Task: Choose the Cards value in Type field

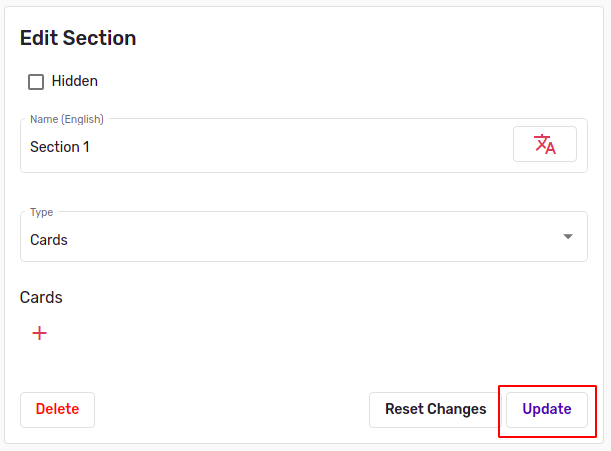Action: [x=49, y=240]
